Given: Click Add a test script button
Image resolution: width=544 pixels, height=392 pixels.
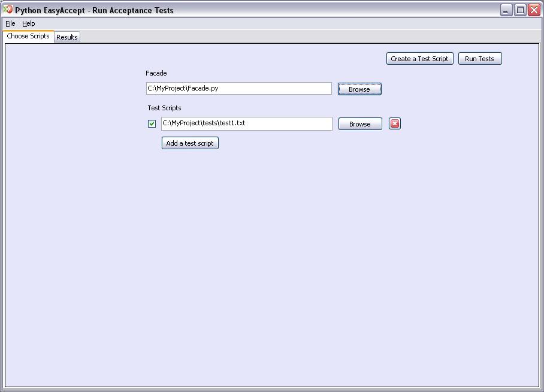Looking at the screenshot, I should pyautogui.click(x=190, y=143).
